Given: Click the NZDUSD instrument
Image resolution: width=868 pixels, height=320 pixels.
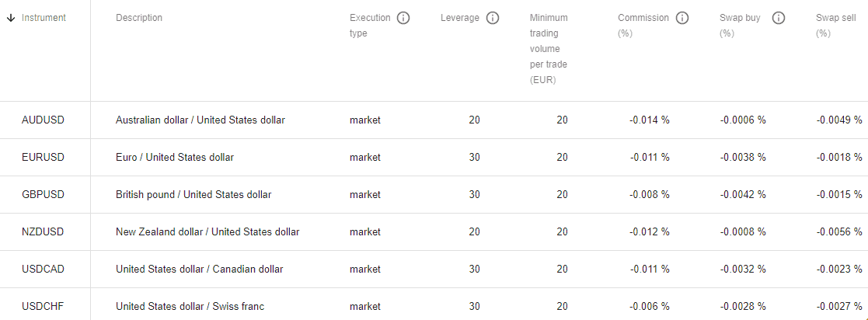Looking at the screenshot, I should pos(43,232).
